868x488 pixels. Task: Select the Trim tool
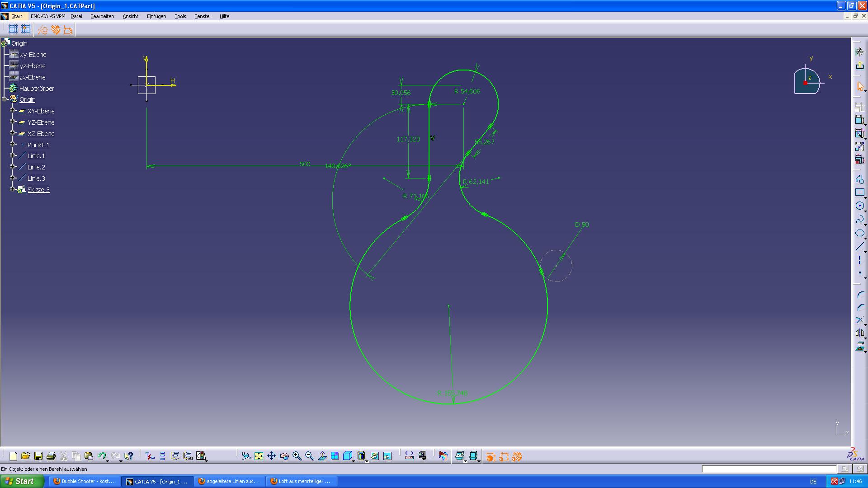[859, 320]
